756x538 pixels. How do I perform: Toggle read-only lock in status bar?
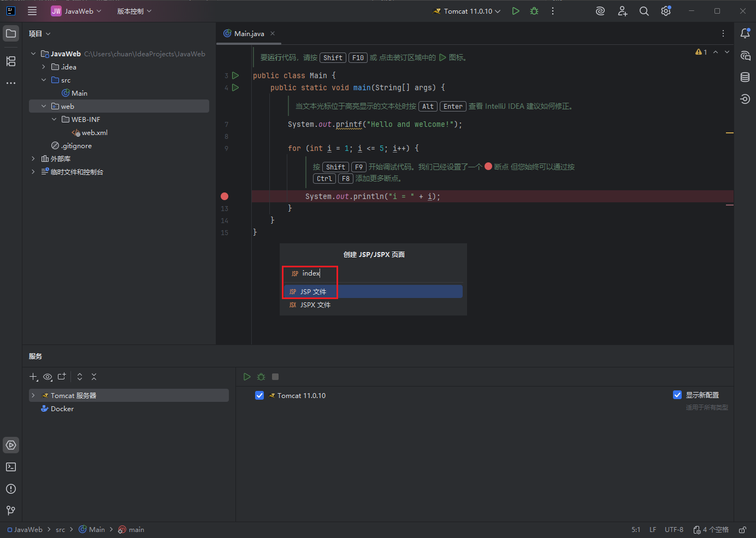742,530
